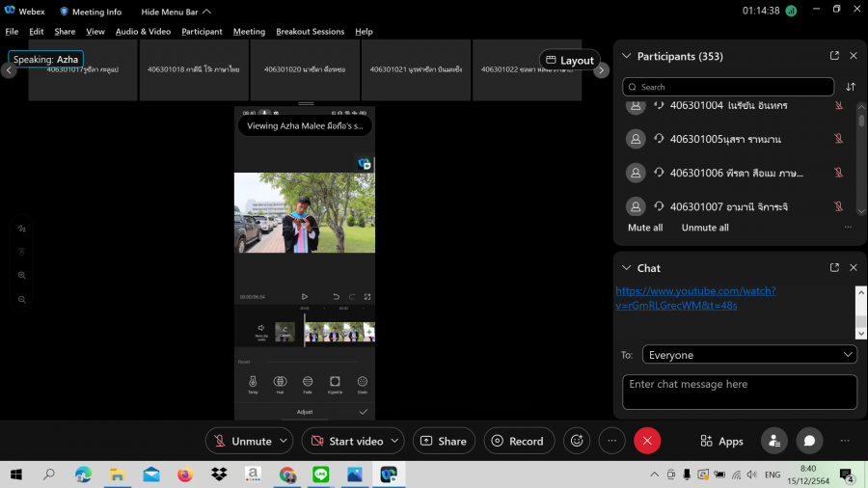This screenshot has width=868, height=488.
Task: Open LINE app from taskbar
Action: pos(321,474)
